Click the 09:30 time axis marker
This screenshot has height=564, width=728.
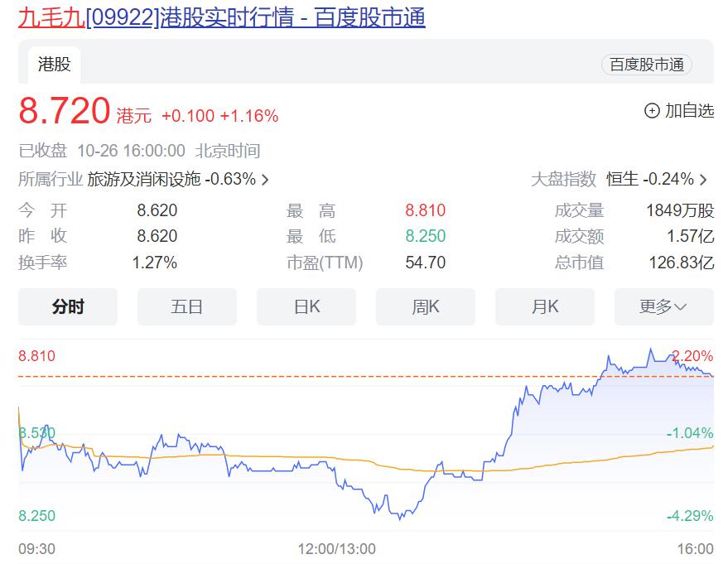(x=36, y=549)
